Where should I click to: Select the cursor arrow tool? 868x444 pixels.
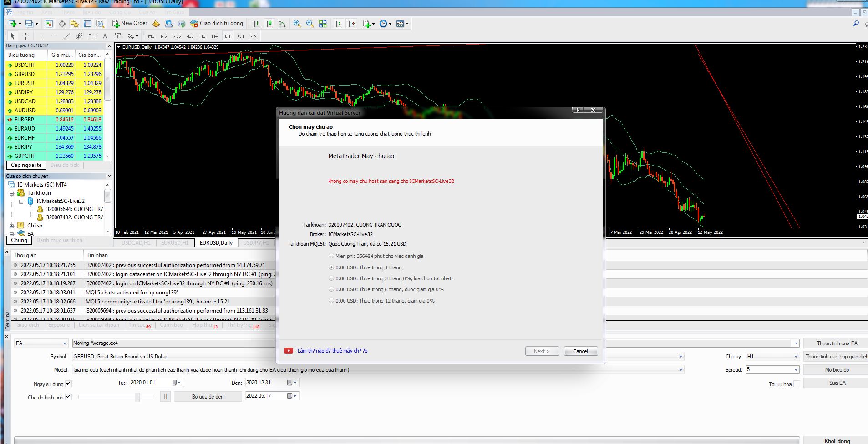coord(13,36)
